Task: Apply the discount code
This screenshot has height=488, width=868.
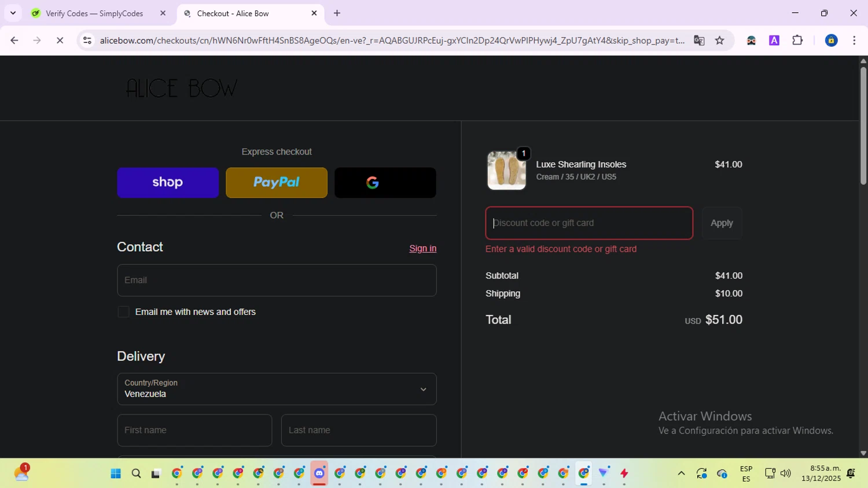Action: (722, 223)
